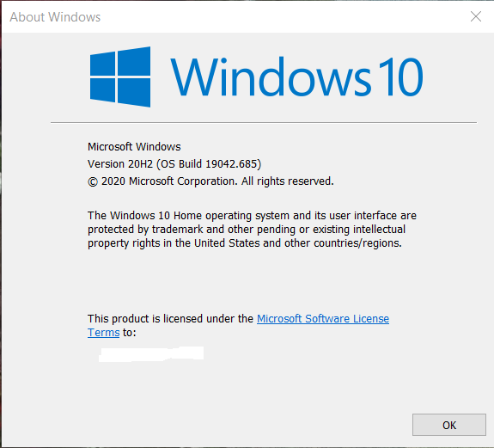Click the Windows 10 wordmark text
This screenshot has width=494, height=448.
(x=296, y=77)
